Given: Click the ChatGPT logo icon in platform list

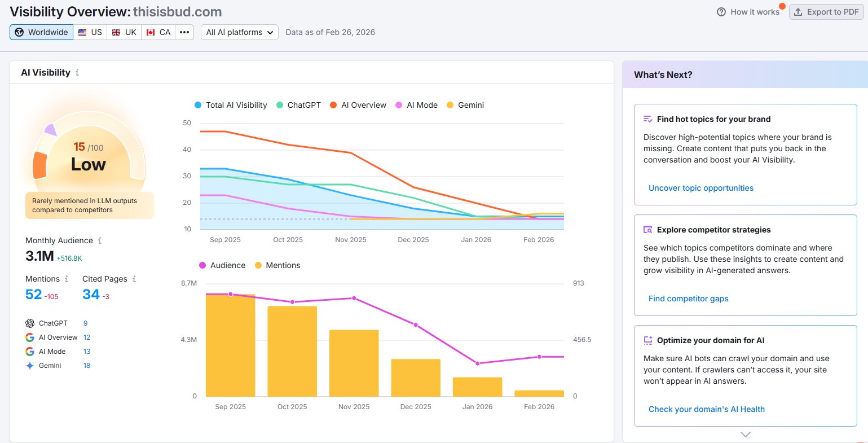Looking at the screenshot, I should tap(30, 323).
